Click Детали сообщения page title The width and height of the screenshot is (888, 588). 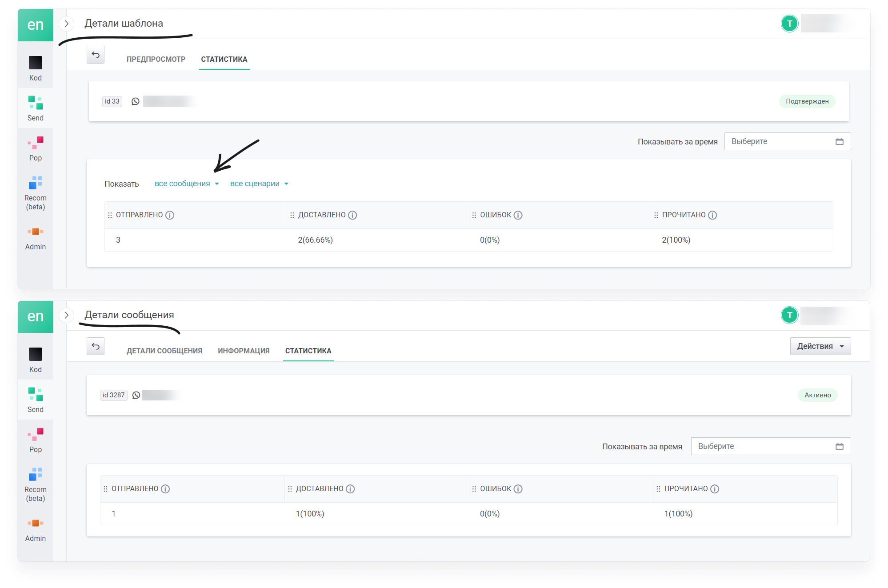tap(129, 315)
